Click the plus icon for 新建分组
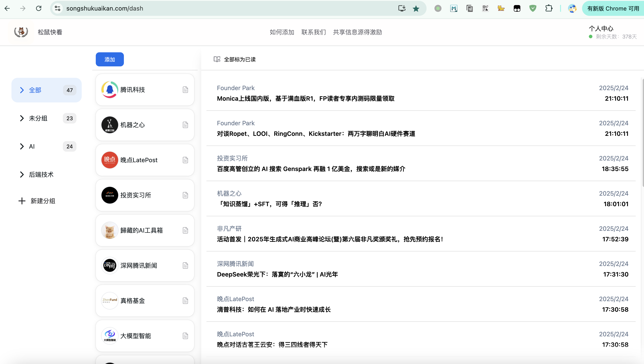Screen dimensions: 644x364 (x=22, y=201)
